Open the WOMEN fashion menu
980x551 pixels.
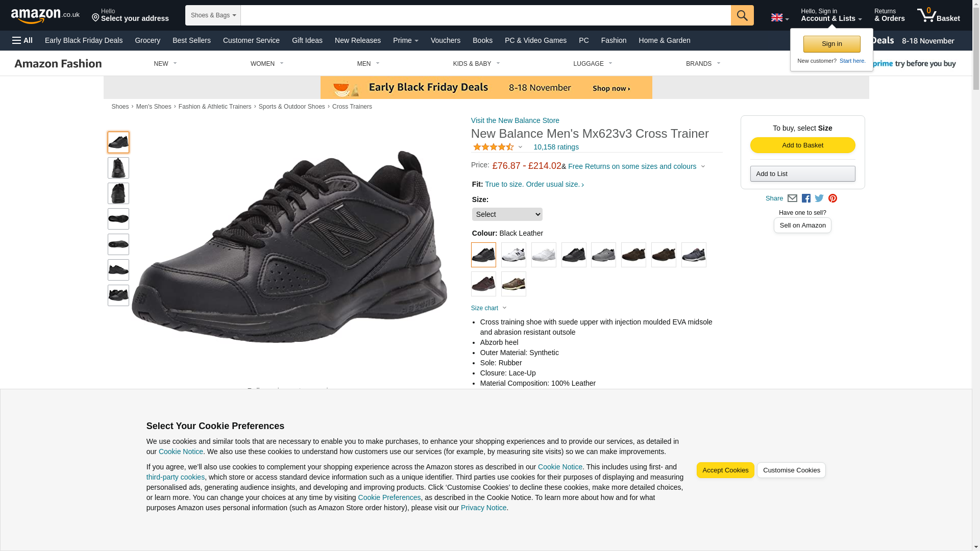(267, 64)
